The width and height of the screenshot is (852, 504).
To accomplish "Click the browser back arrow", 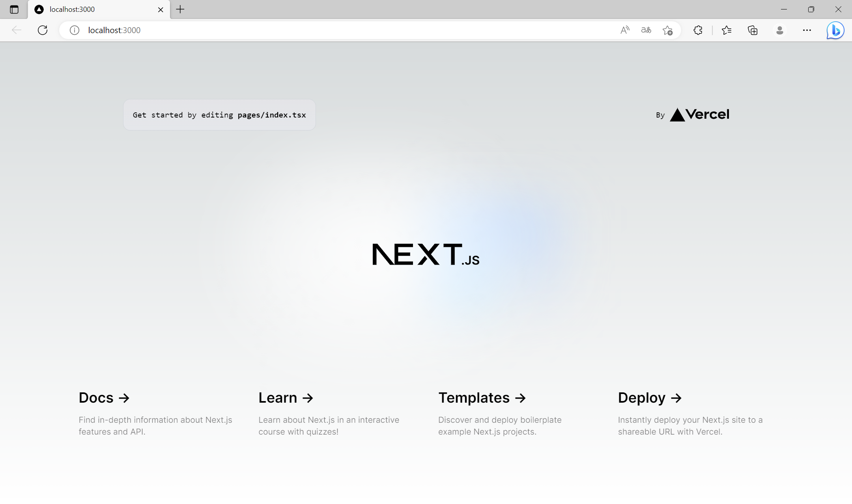I will [x=17, y=30].
